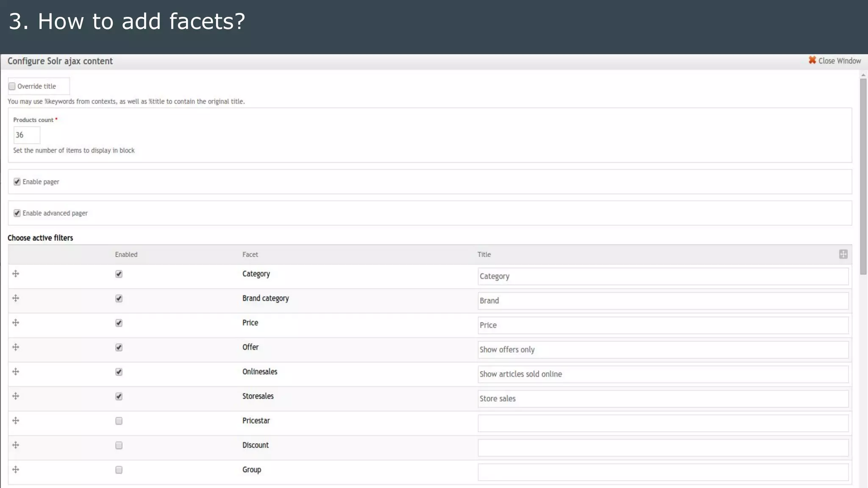Screen dimensions: 868x488
Task: Click drag handle for Price row
Action: (x=16, y=323)
